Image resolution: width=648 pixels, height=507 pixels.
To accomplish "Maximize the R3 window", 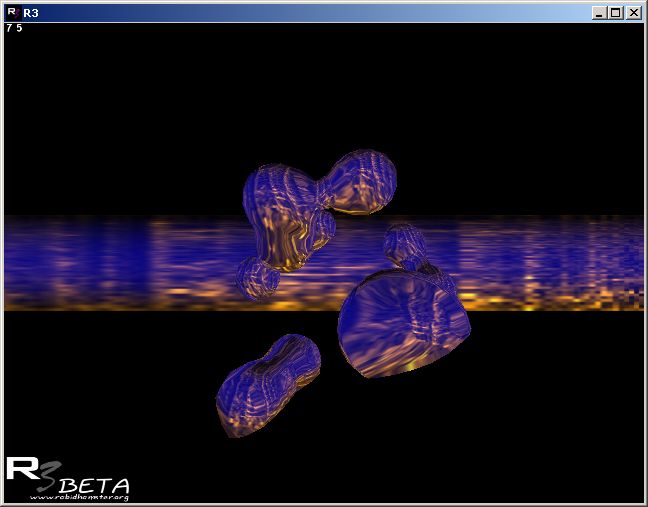I will 615,13.
